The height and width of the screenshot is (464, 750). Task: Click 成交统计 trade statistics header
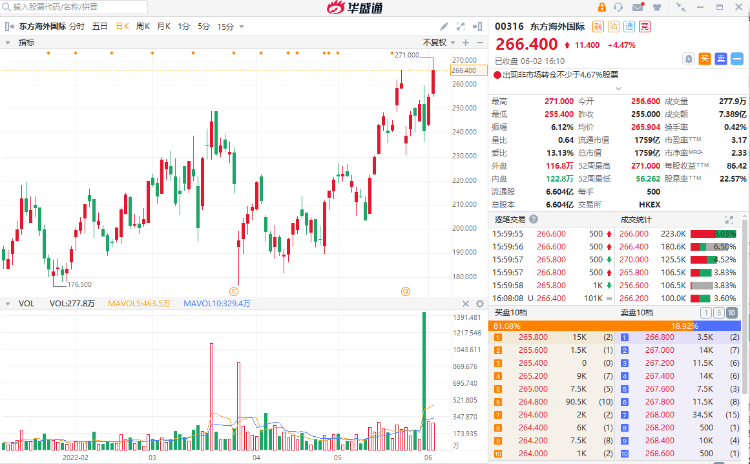(636, 220)
